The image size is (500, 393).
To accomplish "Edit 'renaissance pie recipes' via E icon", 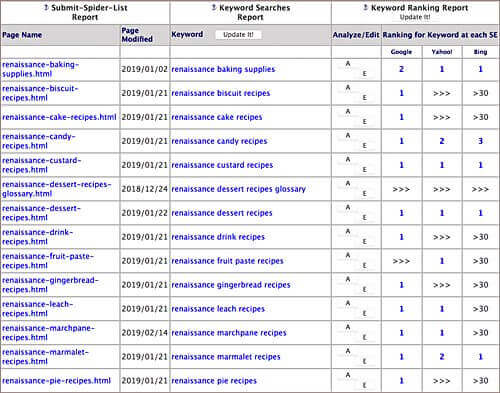I will pos(364,386).
